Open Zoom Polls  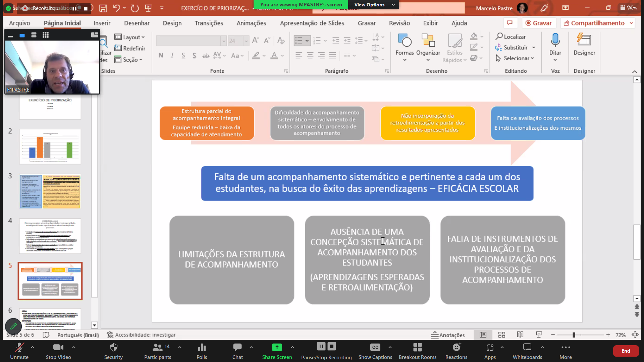[x=202, y=351]
